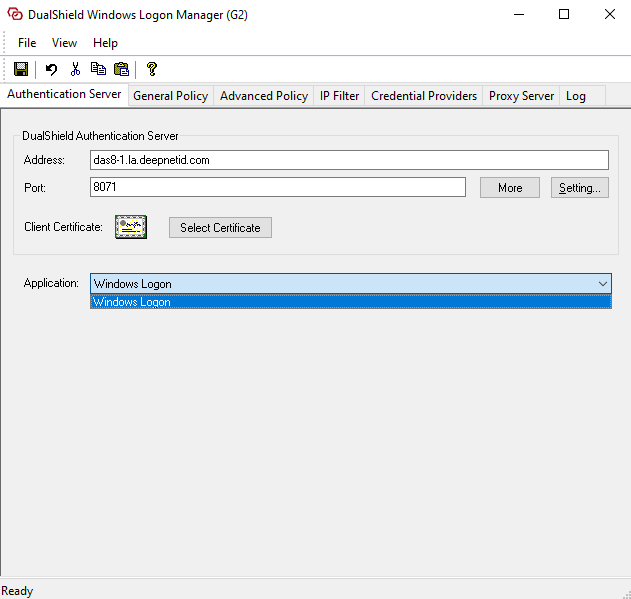Switch to the Credential Providers tab
Viewport: 631px width, 599px height.
[424, 96]
